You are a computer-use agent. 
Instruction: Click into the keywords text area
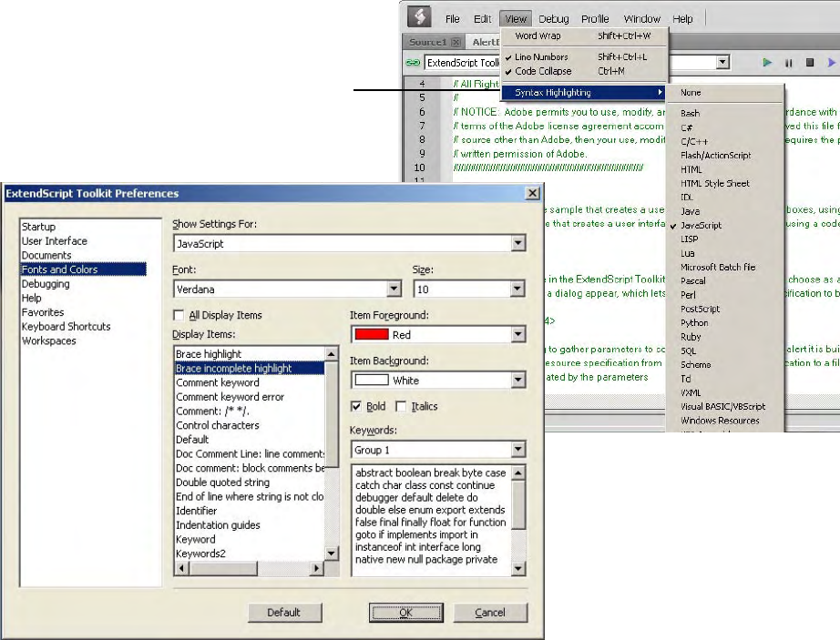coord(431,521)
